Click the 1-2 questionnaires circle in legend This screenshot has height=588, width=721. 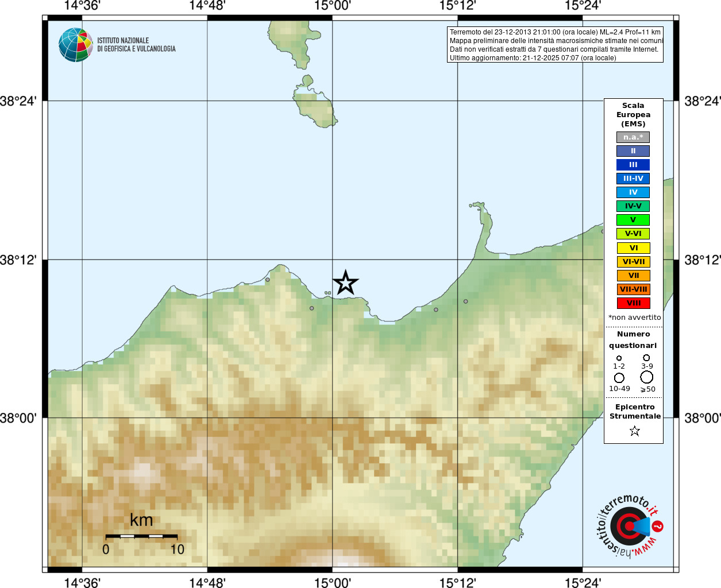pos(619,358)
